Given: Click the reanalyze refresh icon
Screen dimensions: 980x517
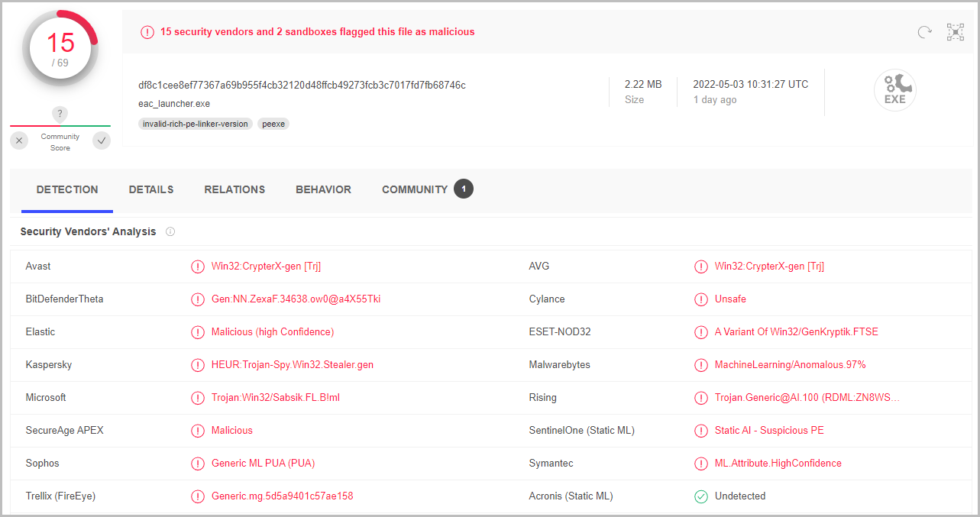Looking at the screenshot, I should click(924, 32).
